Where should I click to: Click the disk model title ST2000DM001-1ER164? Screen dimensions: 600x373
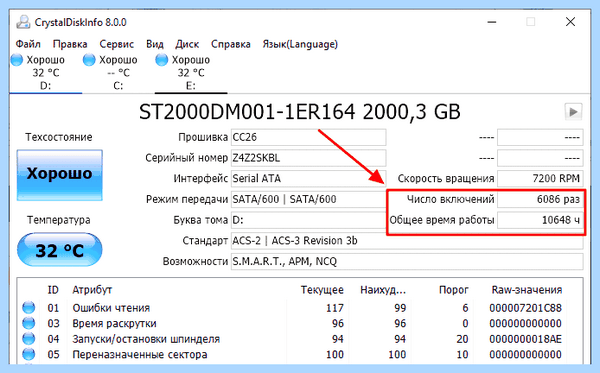tap(247, 112)
